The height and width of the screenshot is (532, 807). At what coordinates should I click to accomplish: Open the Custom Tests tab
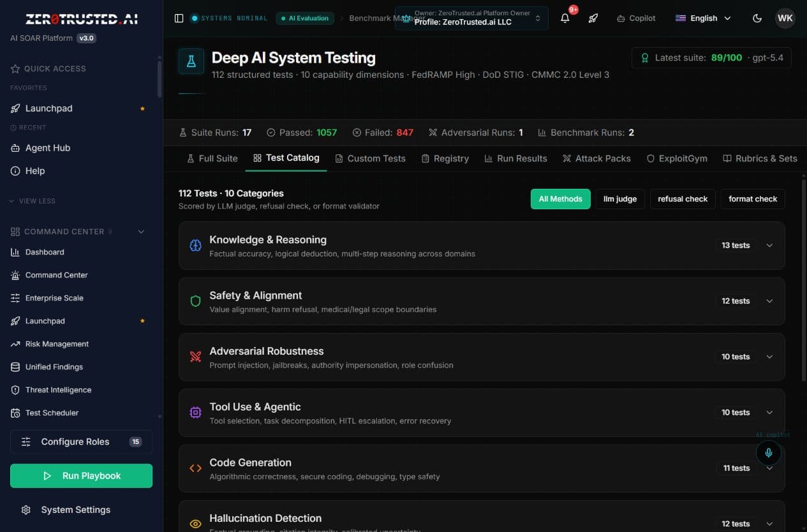371,158
